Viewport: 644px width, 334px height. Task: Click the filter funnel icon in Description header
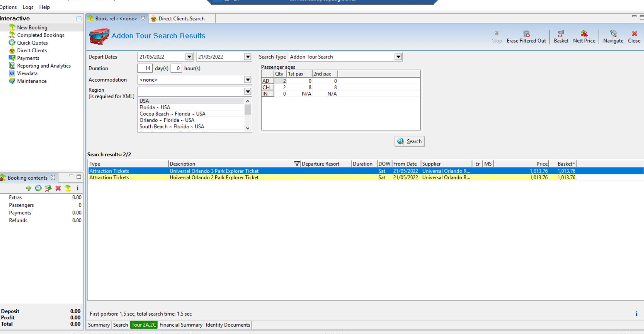tap(297, 164)
